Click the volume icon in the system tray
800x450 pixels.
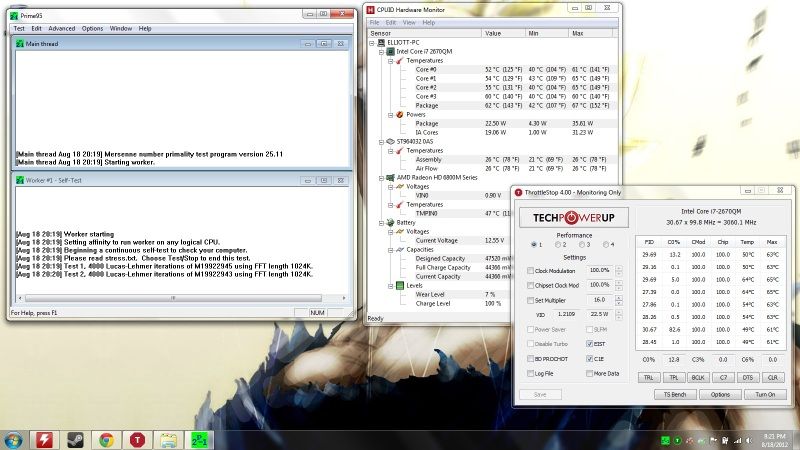[749, 440]
